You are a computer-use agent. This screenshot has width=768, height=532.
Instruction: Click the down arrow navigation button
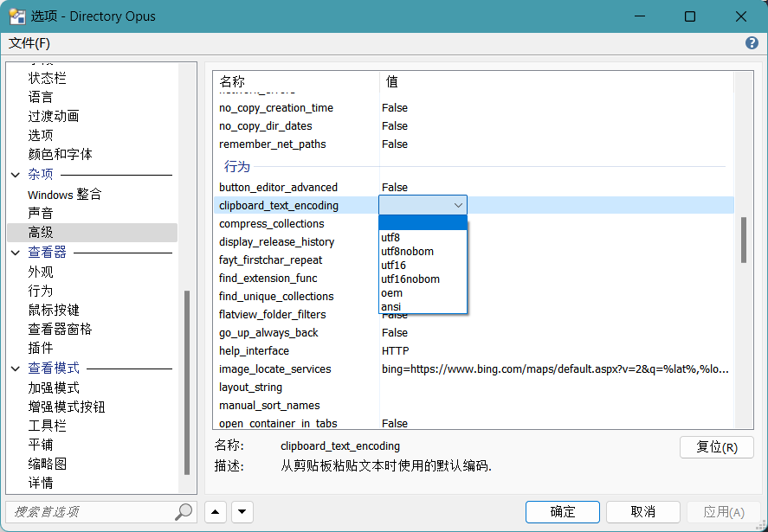pos(242,511)
